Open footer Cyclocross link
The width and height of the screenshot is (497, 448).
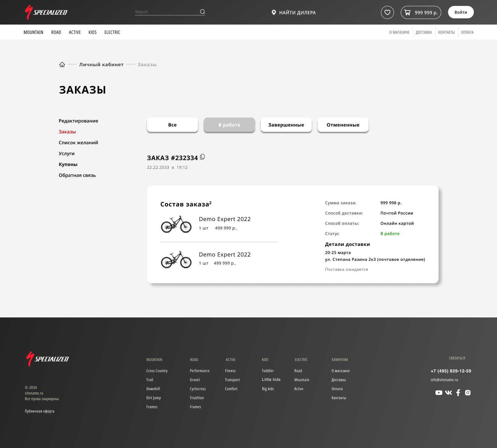coord(198,389)
